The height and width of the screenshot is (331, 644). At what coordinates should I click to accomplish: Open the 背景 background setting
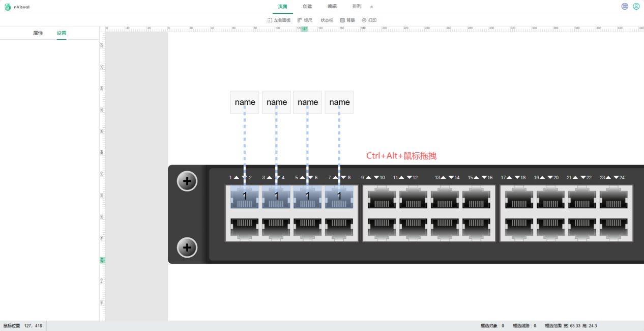(348, 20)
